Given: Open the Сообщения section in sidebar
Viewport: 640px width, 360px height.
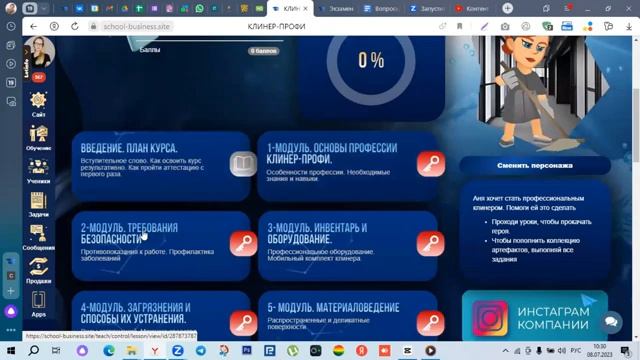Looking at the screenshot, I should coord(38,237).
